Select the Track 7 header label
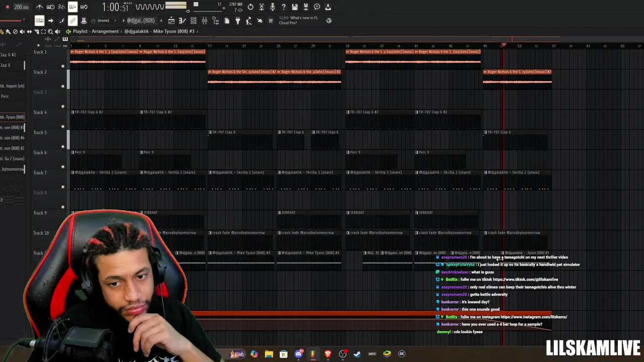This screenshot has width=644, height=362. point(40,172)
